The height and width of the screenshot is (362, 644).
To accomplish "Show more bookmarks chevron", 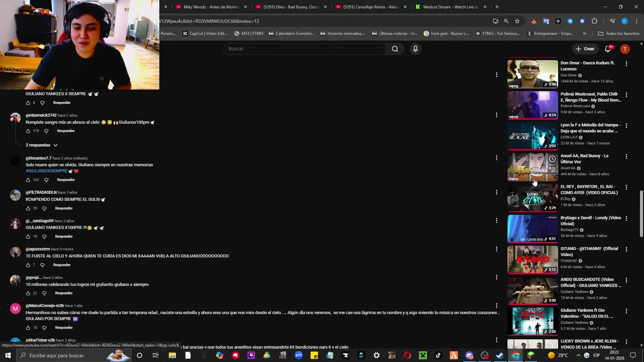I will 584,34.
